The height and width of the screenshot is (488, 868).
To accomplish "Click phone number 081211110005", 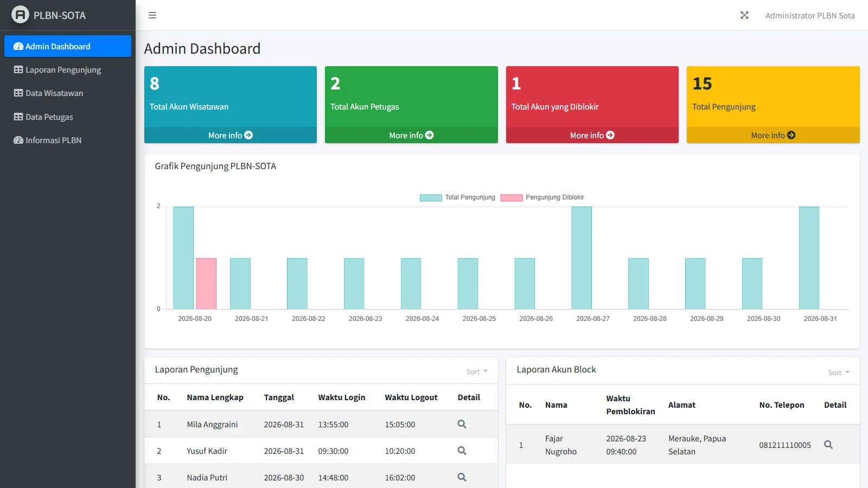I will point(785,445).
